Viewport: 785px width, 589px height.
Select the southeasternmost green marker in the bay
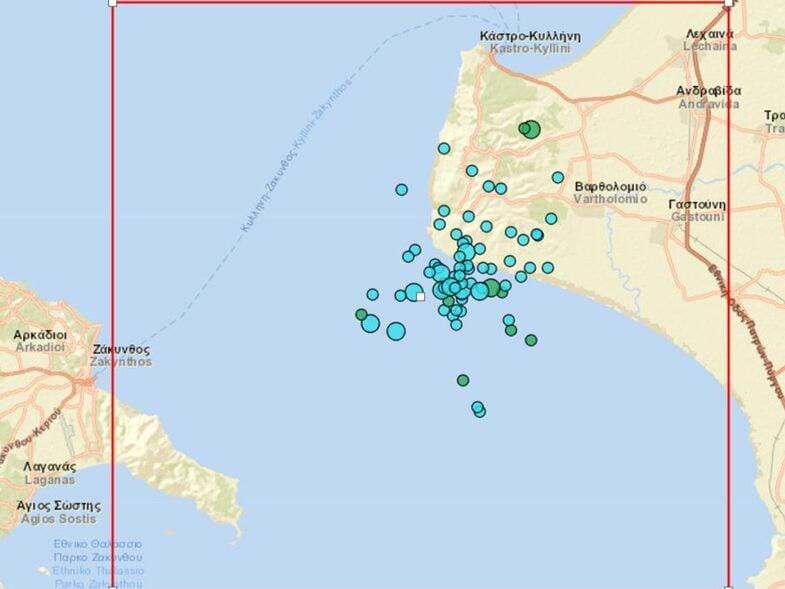coord(531,340)
